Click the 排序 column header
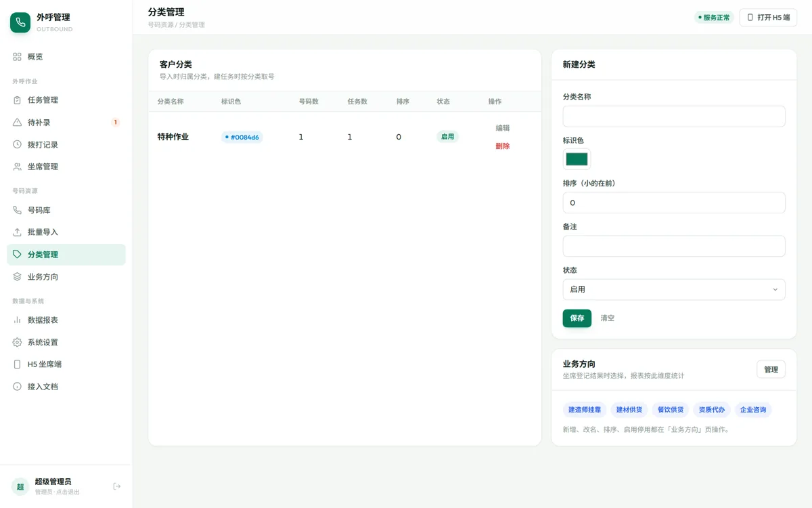 (403, 102)
